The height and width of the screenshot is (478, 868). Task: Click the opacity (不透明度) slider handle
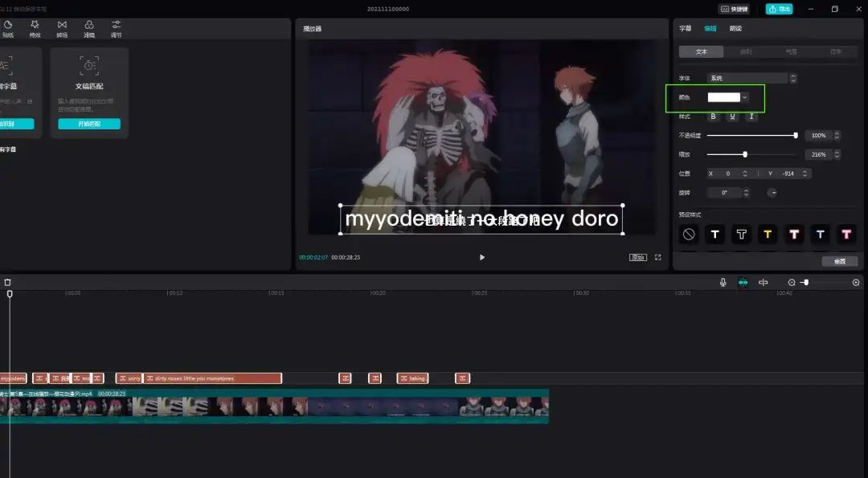[x=796, y=135]
